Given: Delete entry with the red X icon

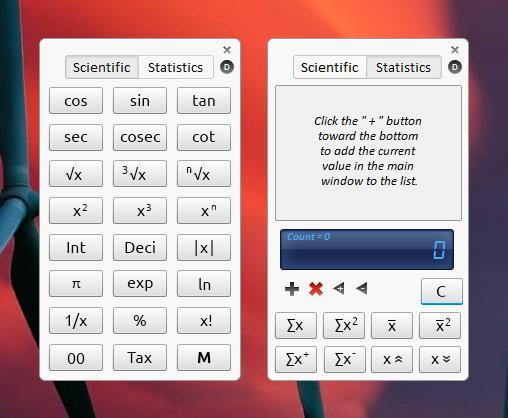Looking at the screenshot, I should (x=316, y=289).
